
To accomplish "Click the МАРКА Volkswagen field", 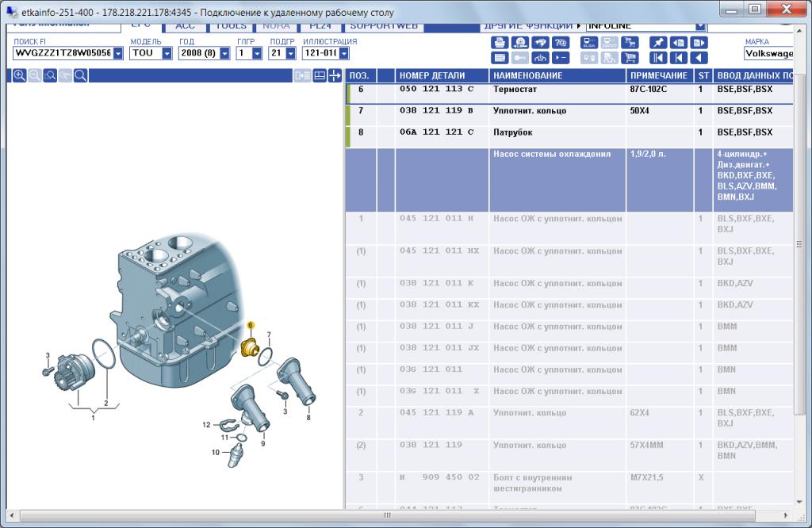I will [769, 53].
